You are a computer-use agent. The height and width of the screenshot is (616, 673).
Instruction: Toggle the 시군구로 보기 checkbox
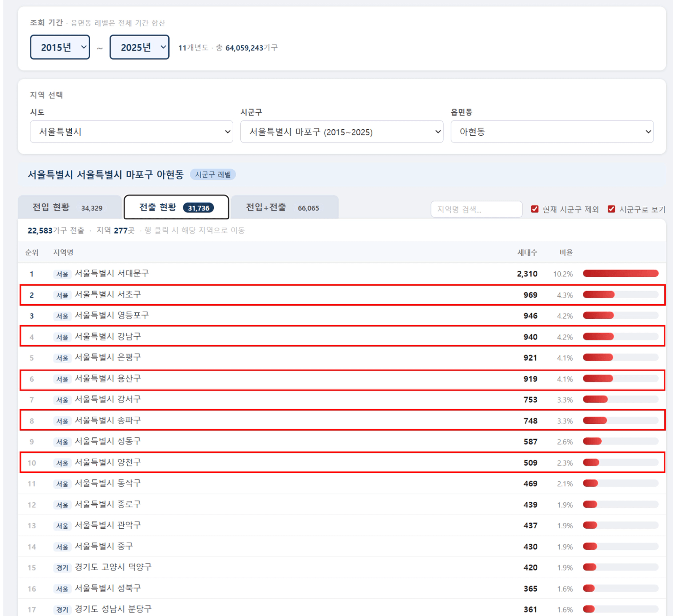coord(611,209)
